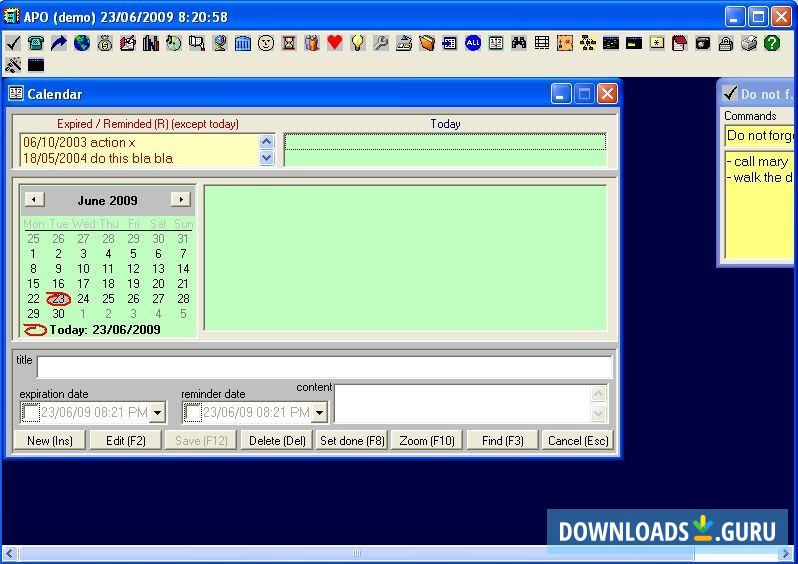Screen dimensions: 798x564
Task: Click the wrench tool icon
Action: pos(381,43)
